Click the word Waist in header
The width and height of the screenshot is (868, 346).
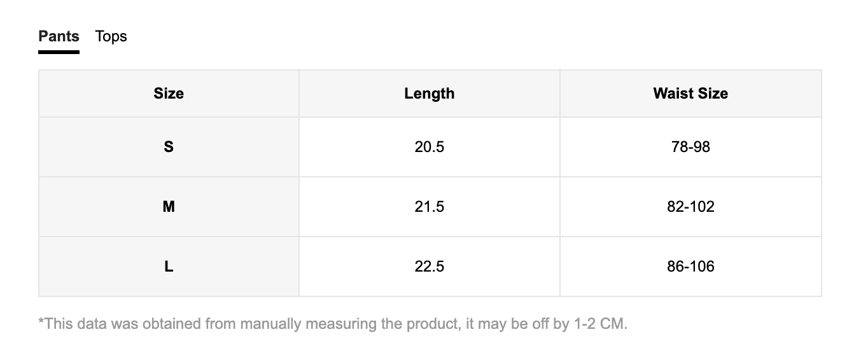669,93
